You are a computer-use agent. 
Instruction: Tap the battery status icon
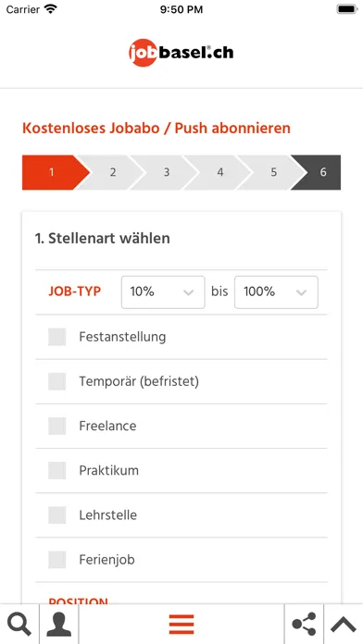pyautogui.click(x=347, y=9)
